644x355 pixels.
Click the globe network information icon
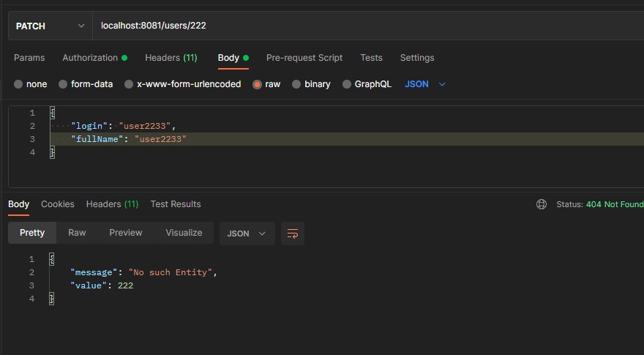[x=542, y=204]
